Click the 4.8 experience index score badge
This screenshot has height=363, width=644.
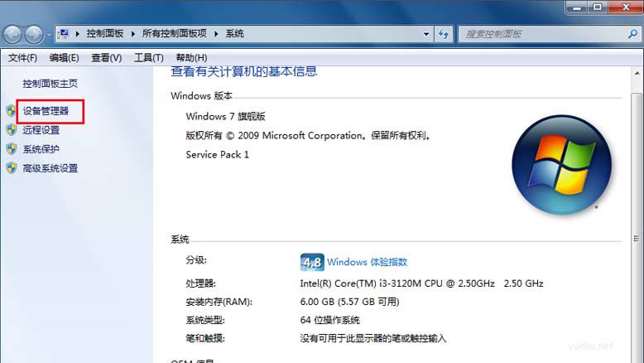point(312,262)
